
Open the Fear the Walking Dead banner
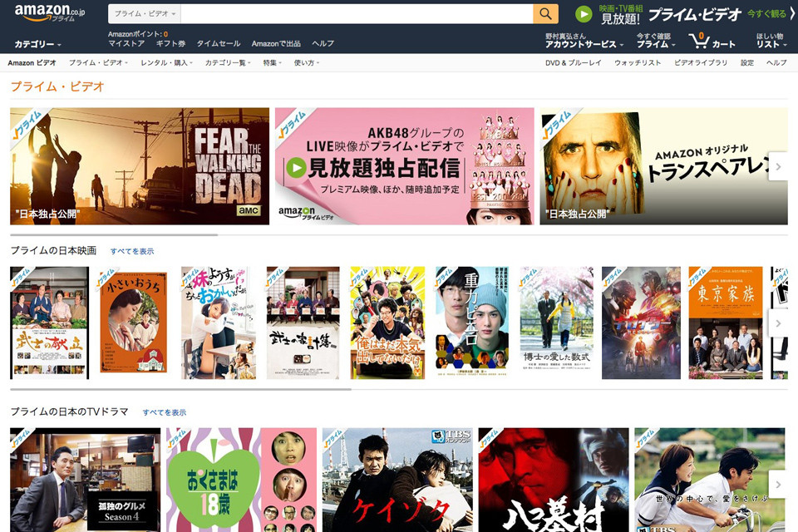pos(140,166)
